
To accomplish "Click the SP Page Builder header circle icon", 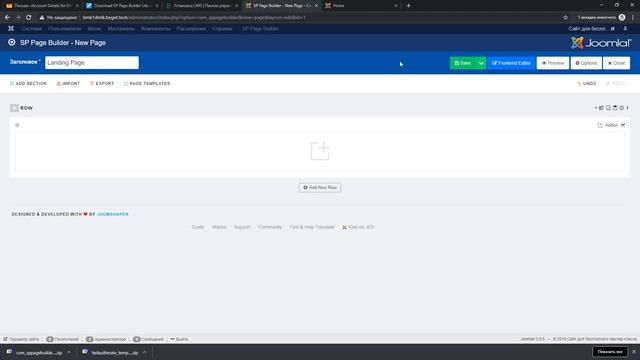I will point(12,42).
